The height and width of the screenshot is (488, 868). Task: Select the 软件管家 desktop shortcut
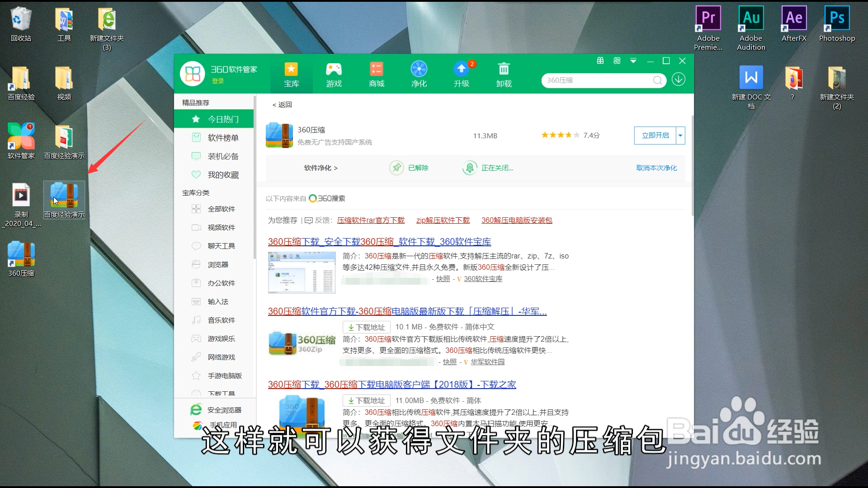tap(21, 141)
